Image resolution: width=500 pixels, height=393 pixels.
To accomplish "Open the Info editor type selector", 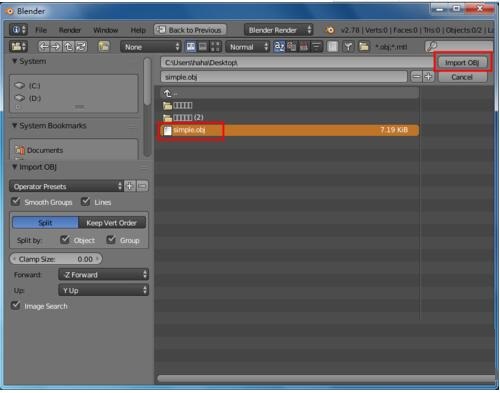I will point(18,30).
